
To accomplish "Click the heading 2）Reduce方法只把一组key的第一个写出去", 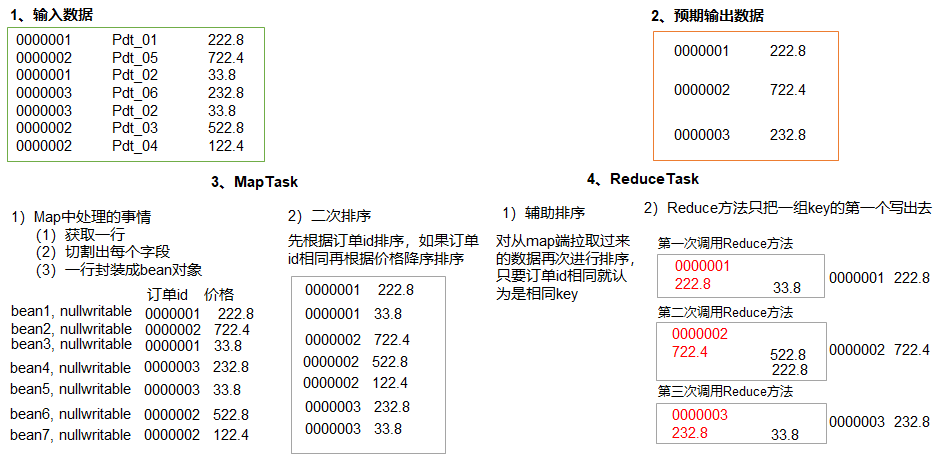I will tap(787, 208).
